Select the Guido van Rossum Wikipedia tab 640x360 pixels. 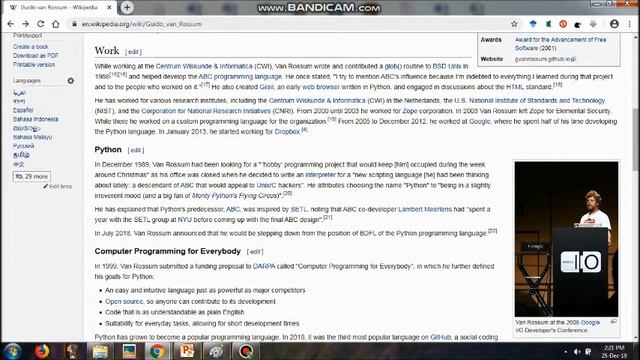[x=59, y=7]
